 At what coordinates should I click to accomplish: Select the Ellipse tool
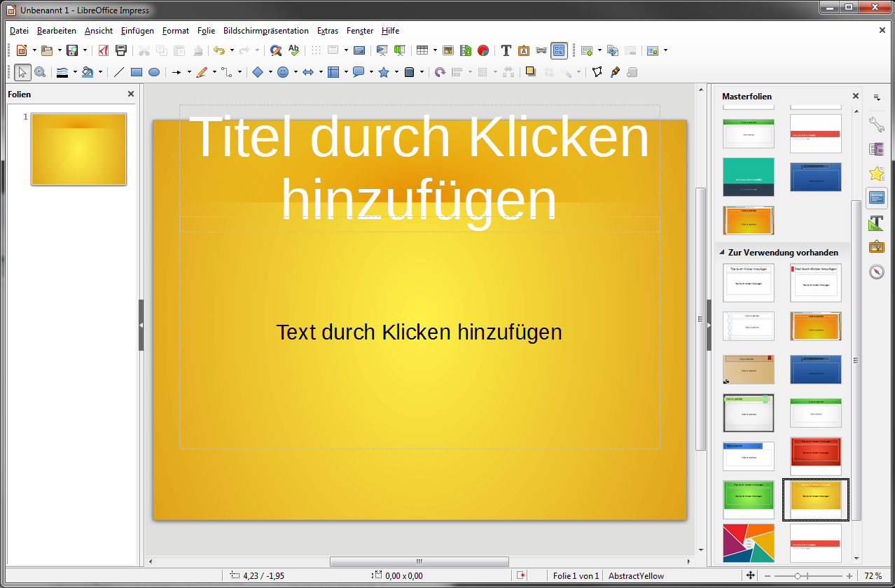pyautogui.click(x=154, y=72)
